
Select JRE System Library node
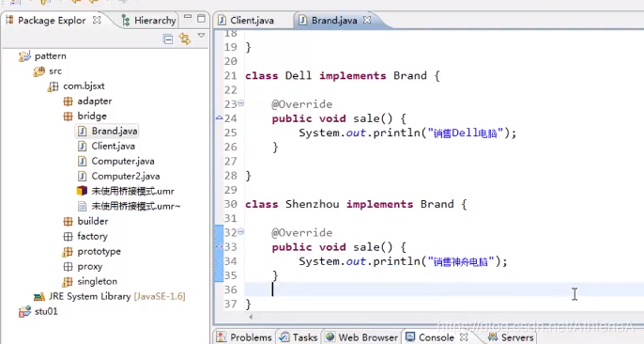(x=116, y=296)
